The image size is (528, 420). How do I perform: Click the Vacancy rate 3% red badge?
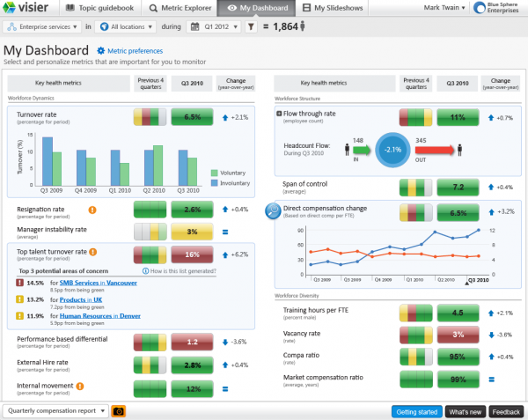point(458,335)
